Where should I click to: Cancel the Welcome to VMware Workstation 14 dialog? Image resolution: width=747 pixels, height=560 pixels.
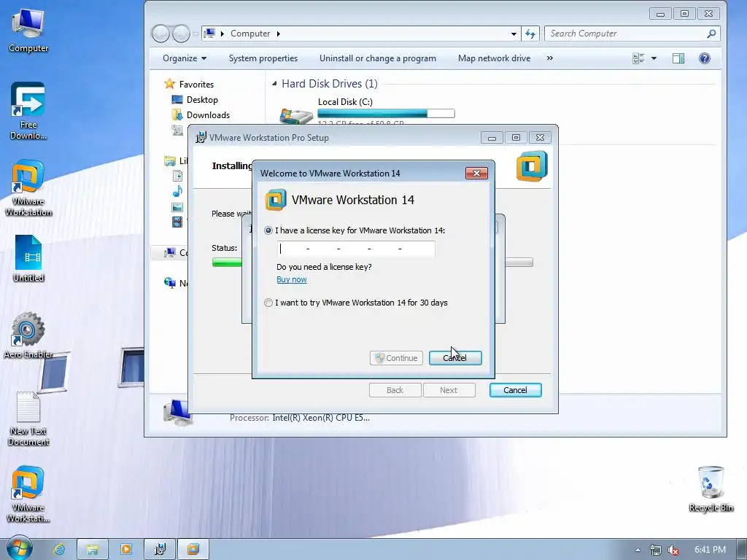click(x=455, y=358)
